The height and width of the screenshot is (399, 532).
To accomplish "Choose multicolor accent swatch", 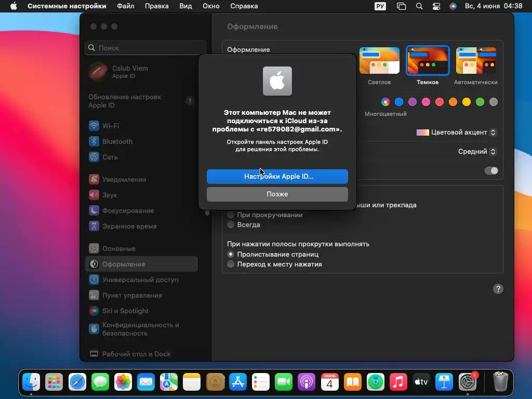I will [385, 102].
